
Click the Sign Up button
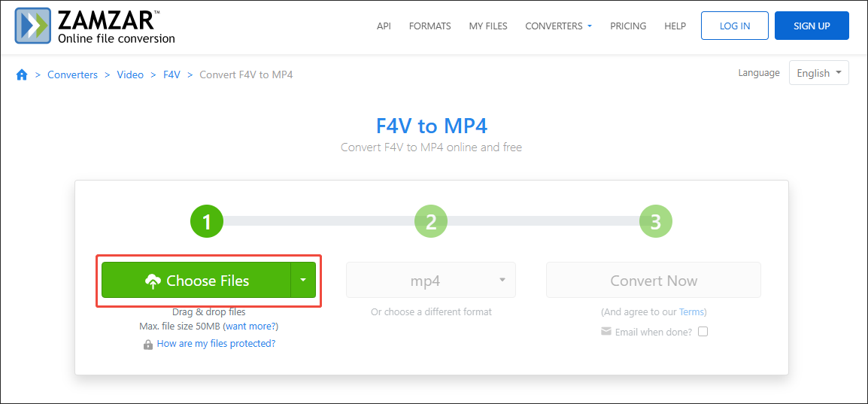(x=812, y=26)
